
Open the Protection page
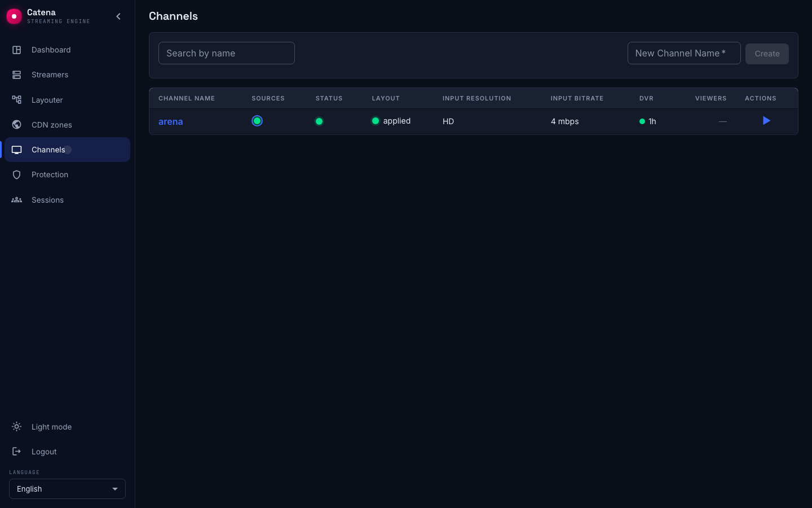click(x=67, y=174)
